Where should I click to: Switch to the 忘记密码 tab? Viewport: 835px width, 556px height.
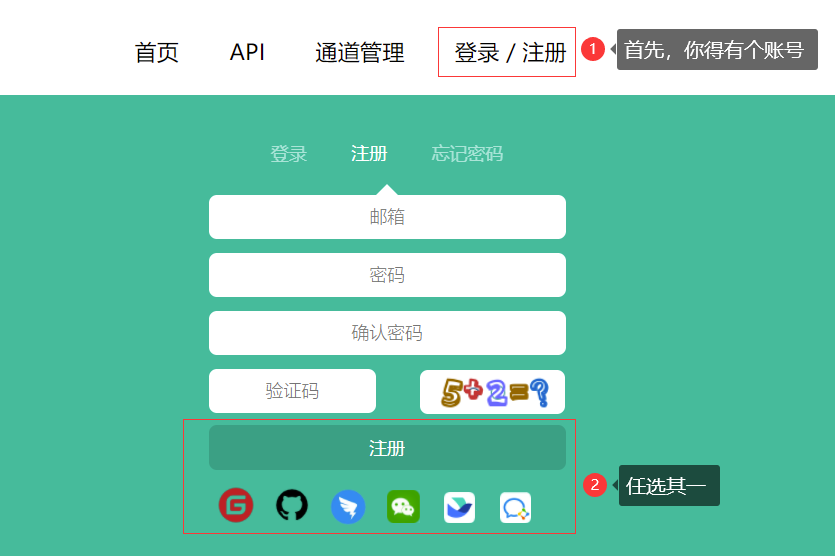coord(467,154)
